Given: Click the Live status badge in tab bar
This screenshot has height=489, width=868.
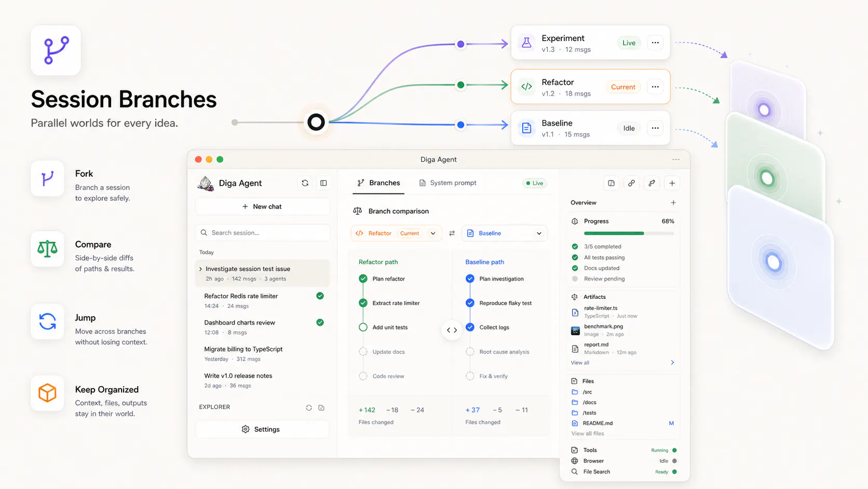Looking at the screenshot, I should click(534, 183).
